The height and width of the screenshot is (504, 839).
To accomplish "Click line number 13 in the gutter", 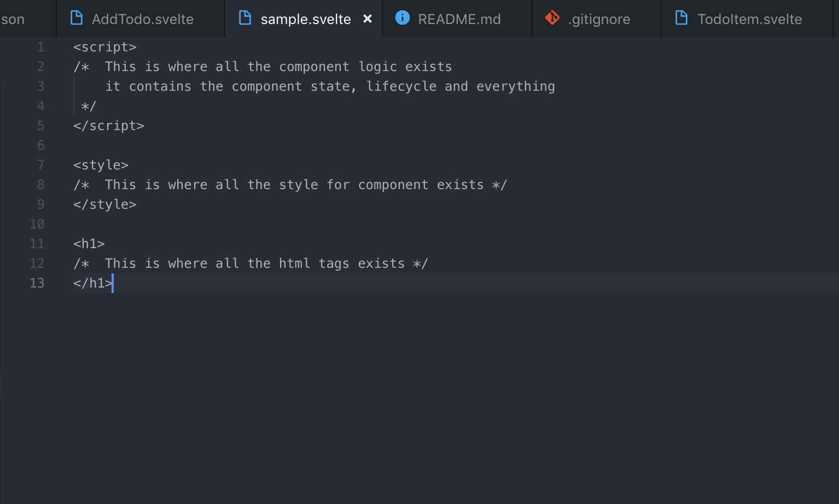I will tap(37, 283).
